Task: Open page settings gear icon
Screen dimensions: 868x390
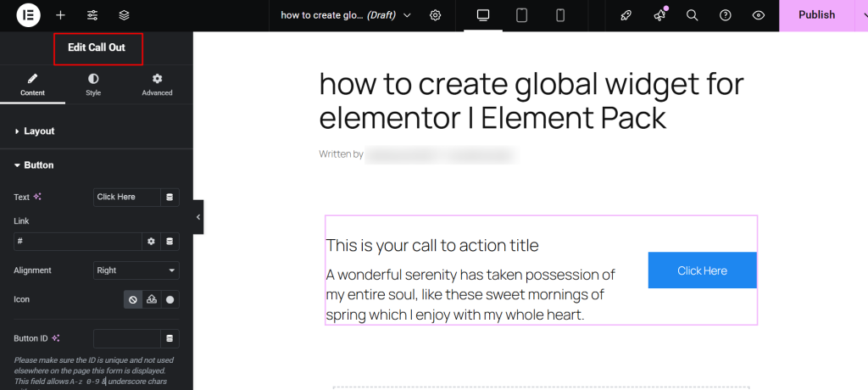Action: tap(436, 15)
